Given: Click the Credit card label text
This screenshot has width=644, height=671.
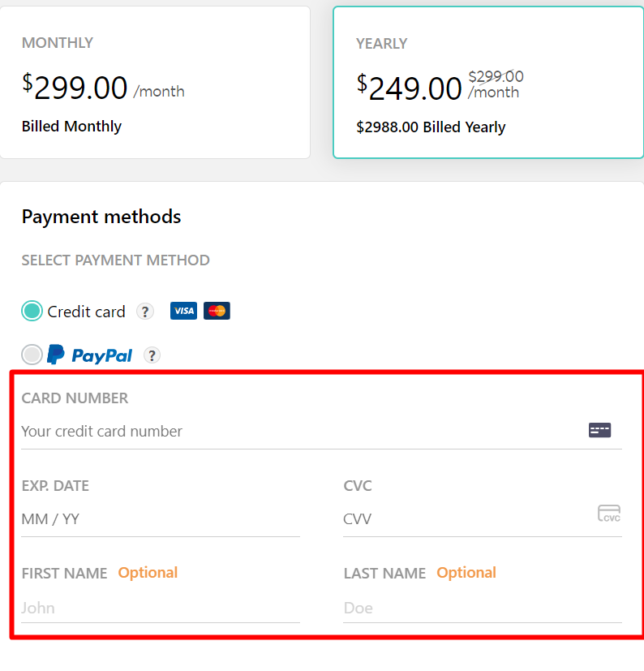Looking at the screenshot, I should tap(86, 312).
